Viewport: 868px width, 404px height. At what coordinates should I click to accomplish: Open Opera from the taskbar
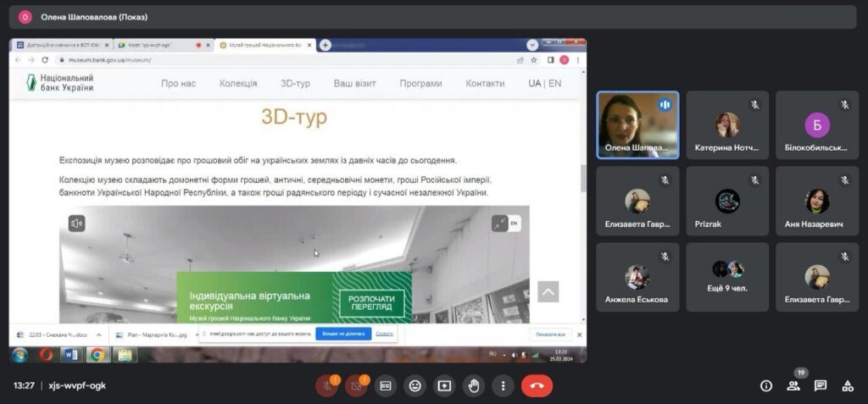[46, 355]
